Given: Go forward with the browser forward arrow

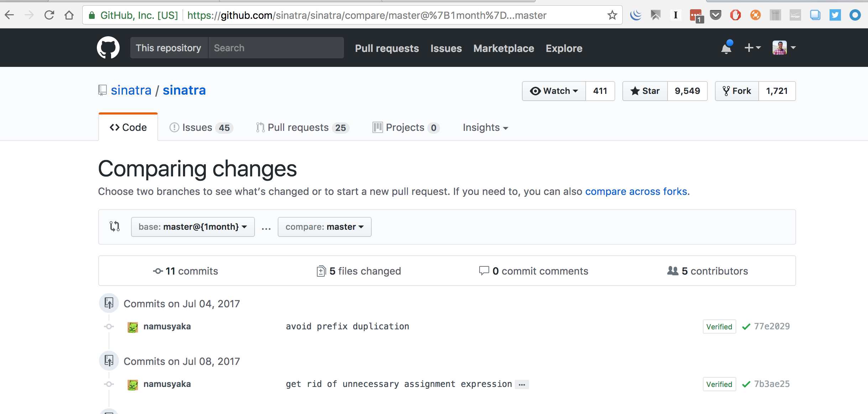Looking at the screenshot, I should point(29,15).
